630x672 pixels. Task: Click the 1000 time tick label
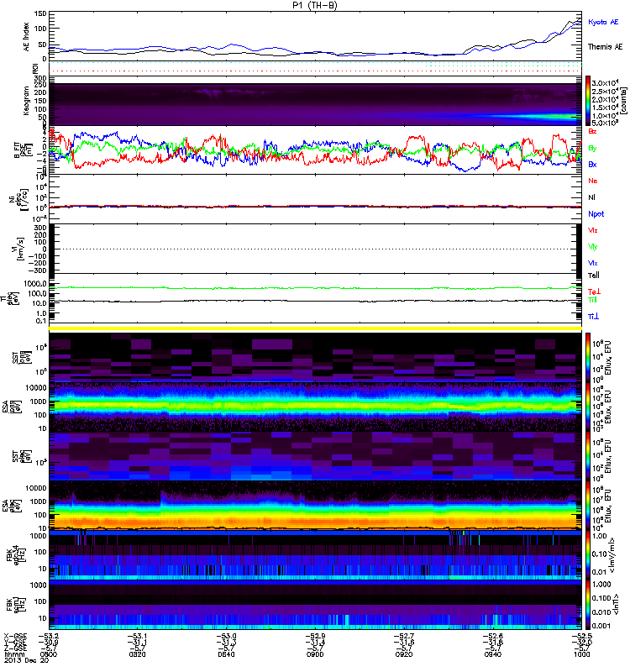(x=581, y=654)
